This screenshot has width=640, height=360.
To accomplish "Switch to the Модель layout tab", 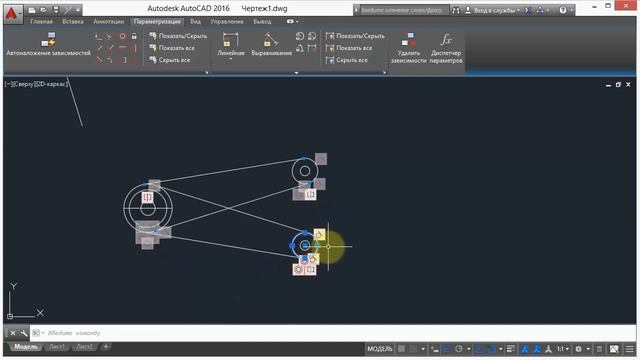I will [x=26, y=347].
